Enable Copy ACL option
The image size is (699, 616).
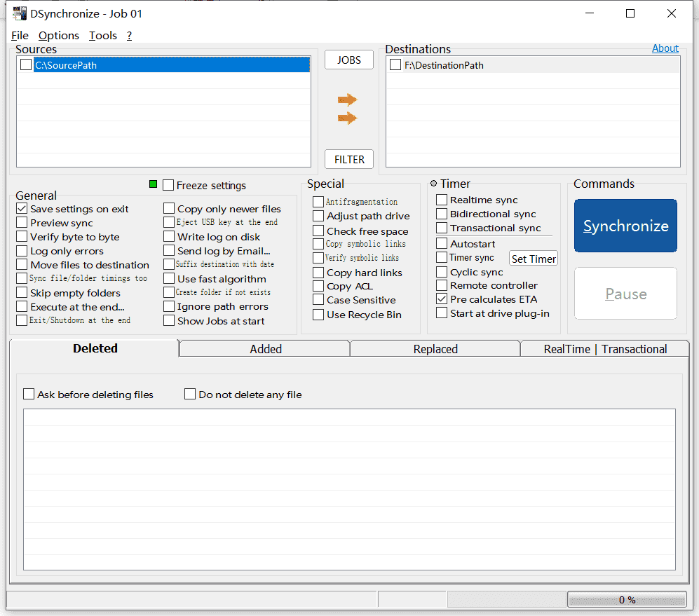click(x=318, y=286)
